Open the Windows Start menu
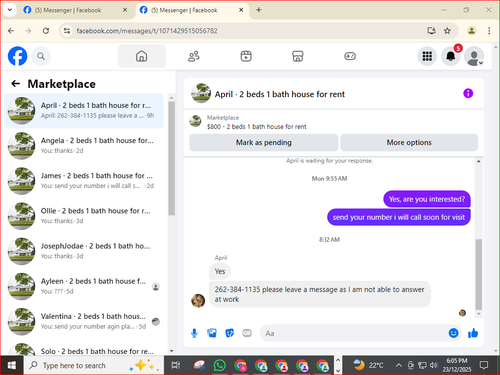This screenshot has height=375, width=500. [12, 365]
